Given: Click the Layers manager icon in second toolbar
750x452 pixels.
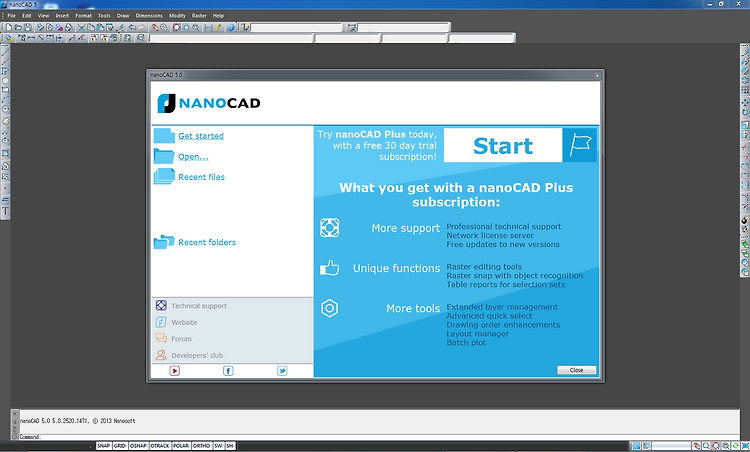Looking at the screenshot, I should pyautogui.click(x=9, y=38).
